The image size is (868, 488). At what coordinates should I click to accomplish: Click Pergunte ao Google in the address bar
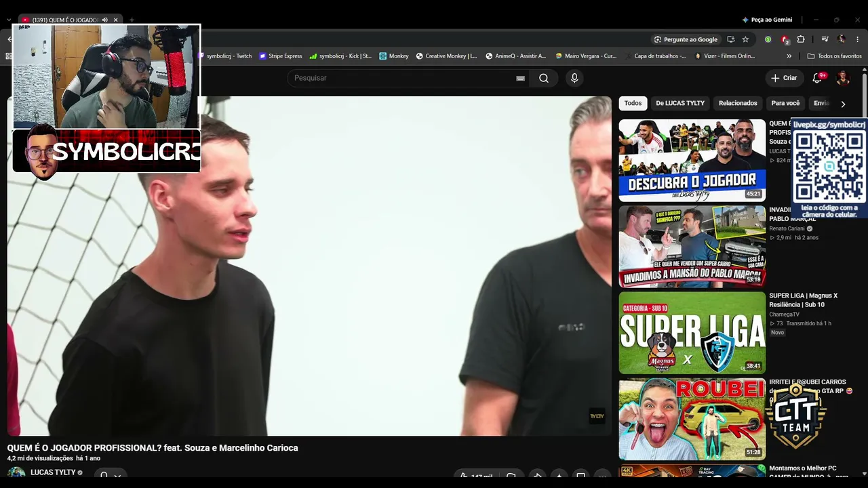(686, 39)
